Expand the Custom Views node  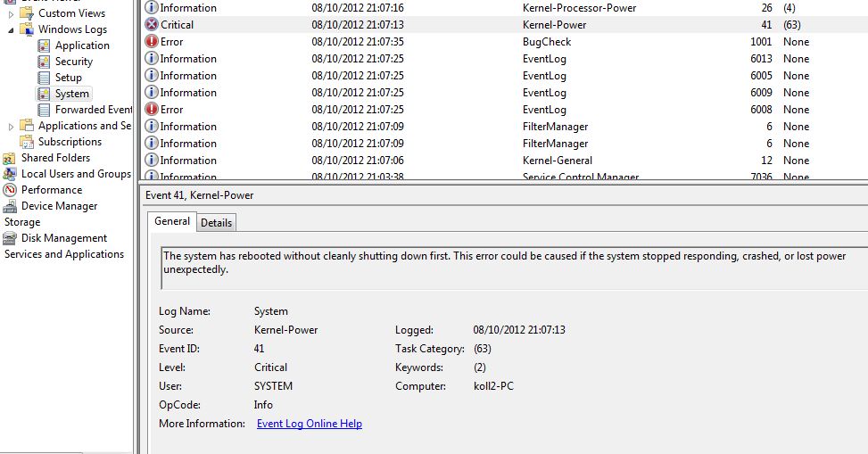coord(11,13)
